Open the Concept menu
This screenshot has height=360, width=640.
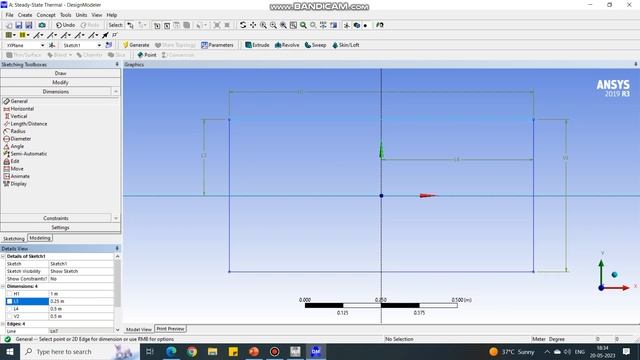pos(46,15)
